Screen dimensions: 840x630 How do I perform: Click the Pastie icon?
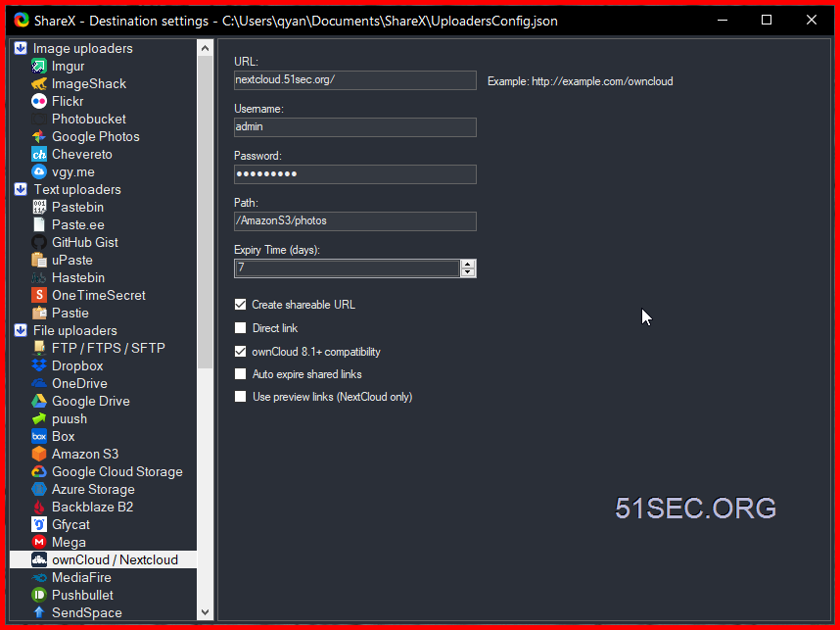pos(39,314)
